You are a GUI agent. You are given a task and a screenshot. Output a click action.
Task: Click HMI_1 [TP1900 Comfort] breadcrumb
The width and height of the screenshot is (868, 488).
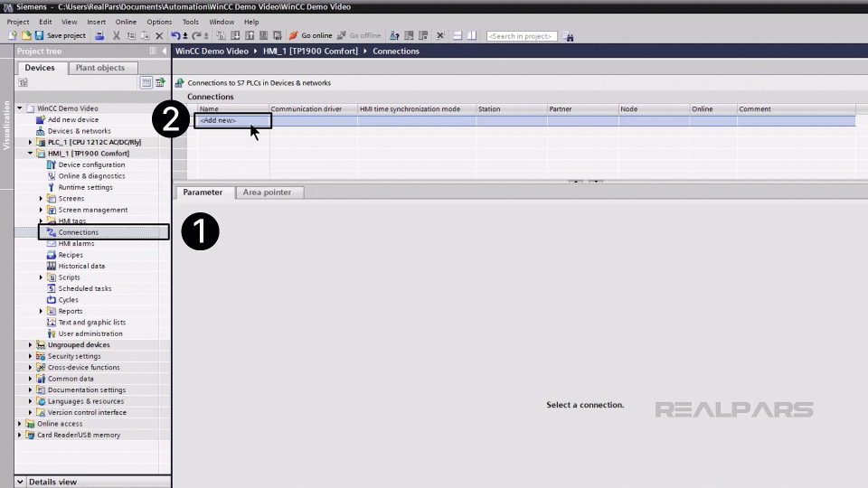click(310, 51)
